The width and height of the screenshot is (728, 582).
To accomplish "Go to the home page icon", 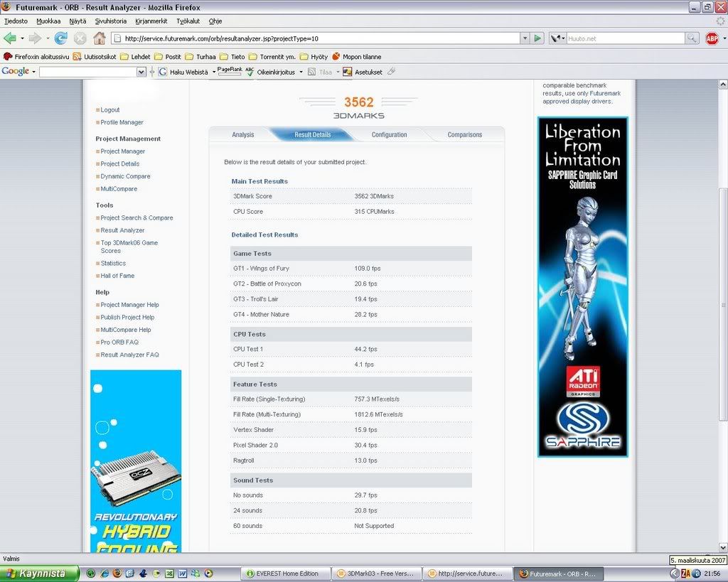I will 100,38.
